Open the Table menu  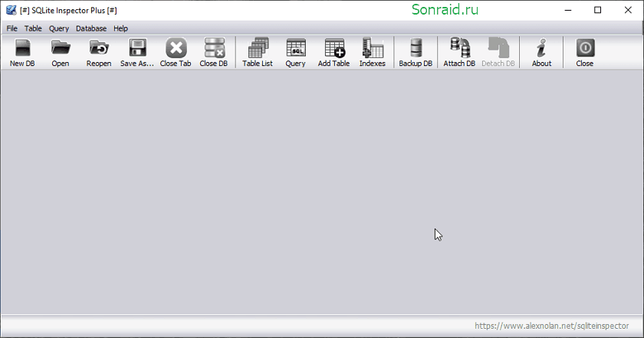tap(33, 28)
